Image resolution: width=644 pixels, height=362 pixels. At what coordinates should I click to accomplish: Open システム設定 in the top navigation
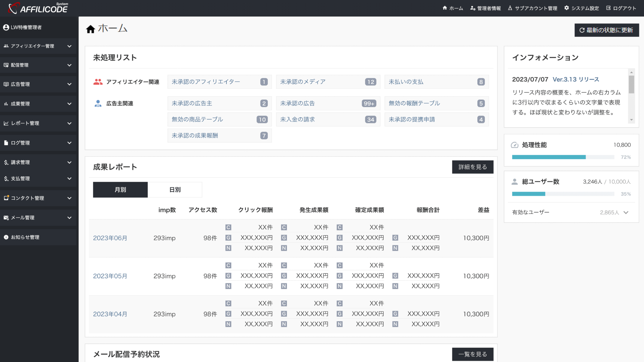click(x=582, y=8)
